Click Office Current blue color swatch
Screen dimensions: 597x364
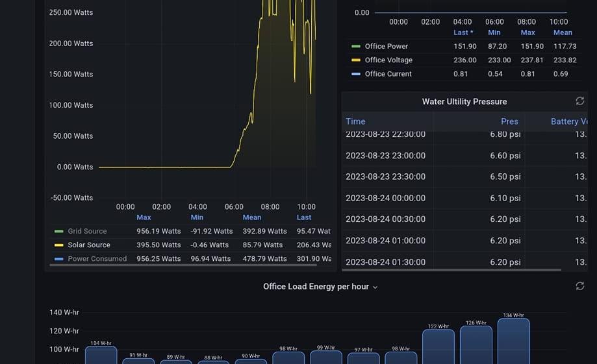tap(355, 74)
